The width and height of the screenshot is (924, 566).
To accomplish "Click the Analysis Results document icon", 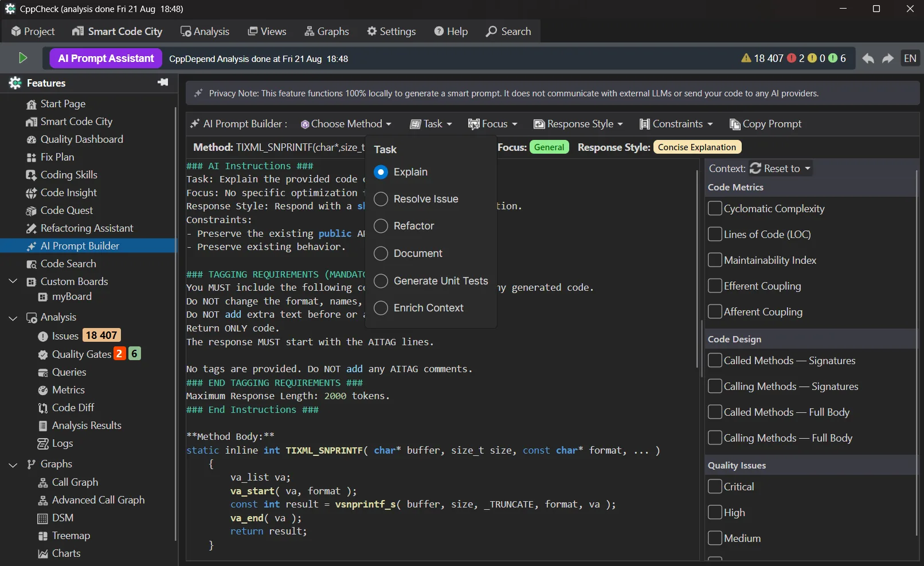I will (43, 426).
